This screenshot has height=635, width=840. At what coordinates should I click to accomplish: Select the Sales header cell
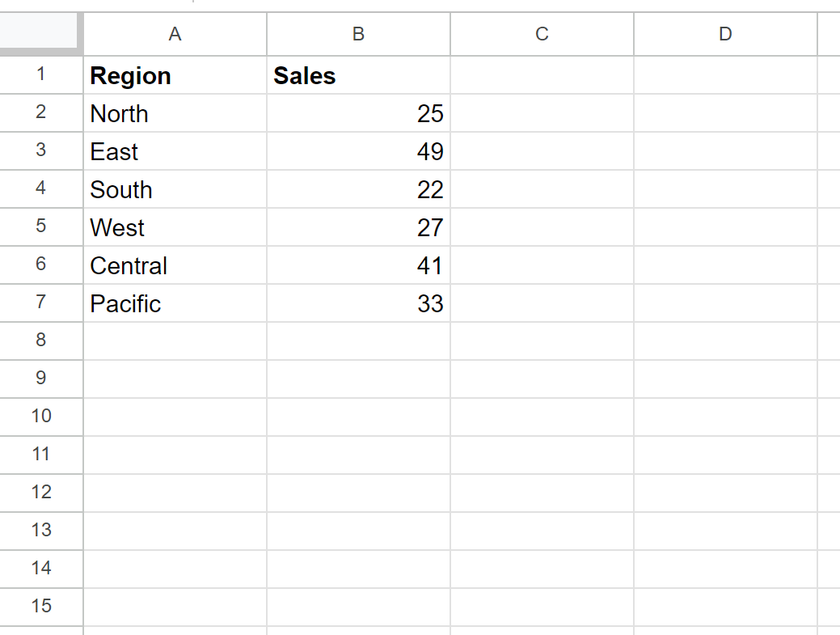coord(358,75)
